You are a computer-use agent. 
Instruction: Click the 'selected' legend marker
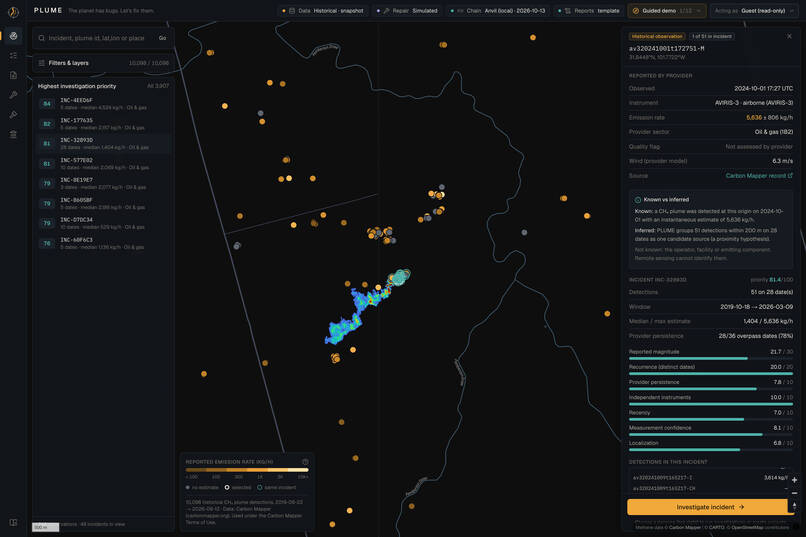[x=227, y=487]
